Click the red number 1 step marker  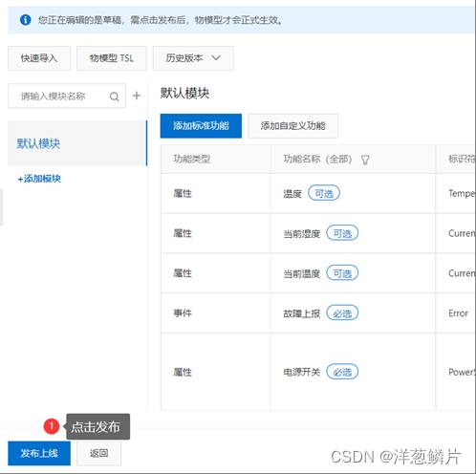tap(52, 426)
